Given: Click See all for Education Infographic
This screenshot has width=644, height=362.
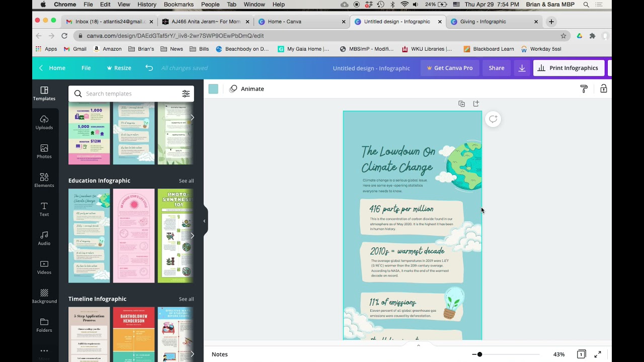Looking at the screenshot, I should (186, 181).
